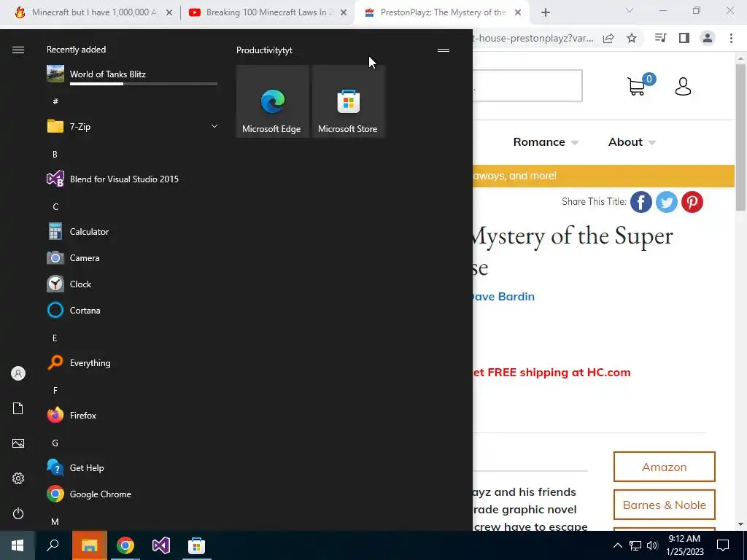Open Microsoft Store tile
Image resolution: width=747 pixels, height=560 pixels.
[x=348, y=101]
